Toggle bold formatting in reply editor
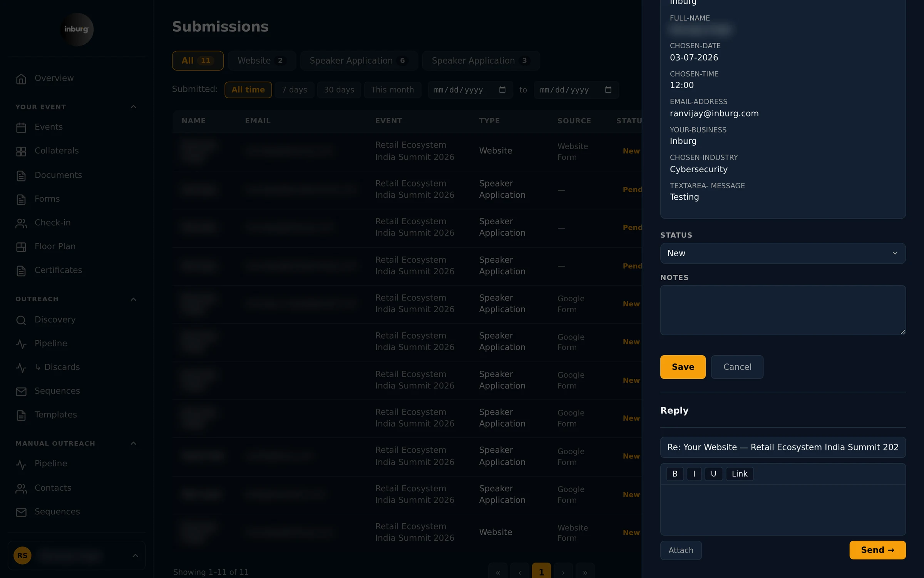The image size is (924, 578). 675,474
